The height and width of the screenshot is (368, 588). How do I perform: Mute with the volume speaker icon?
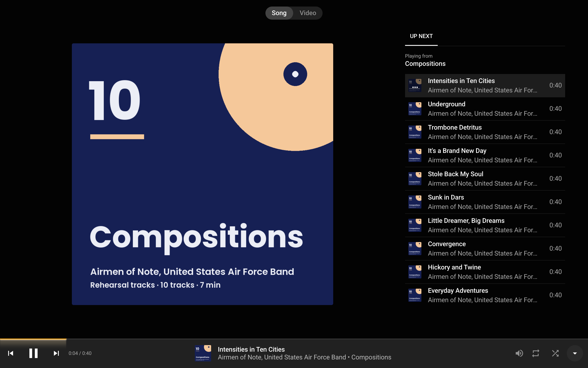click(519, 353)
